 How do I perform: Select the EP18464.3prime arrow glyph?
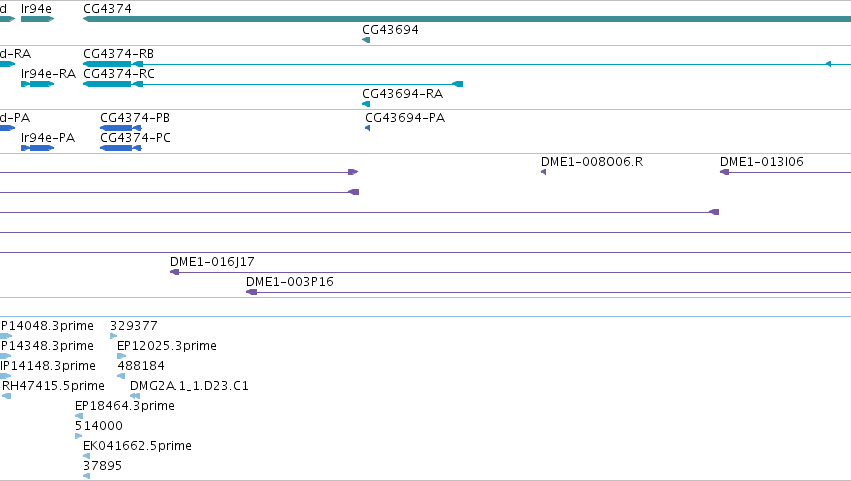(x=79, y=416)
